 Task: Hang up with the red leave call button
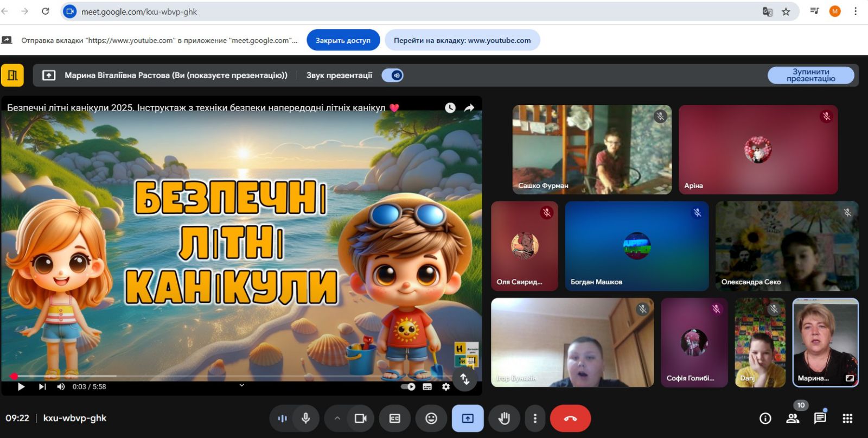pyautogui.click(x=570, y=418)
